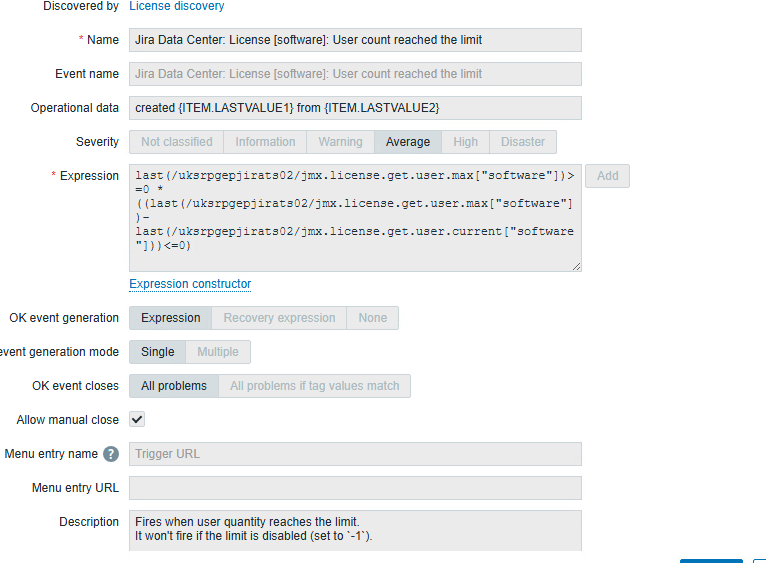
Task: Toggle the Allow manual close checkbox
Action: (x=137, y=420)
